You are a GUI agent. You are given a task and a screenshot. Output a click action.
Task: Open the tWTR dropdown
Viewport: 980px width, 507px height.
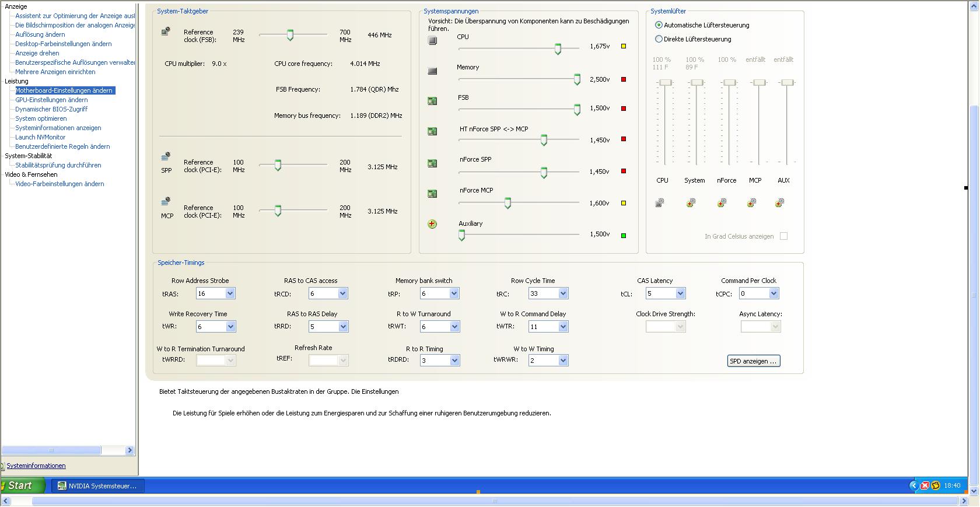(563, 327)
